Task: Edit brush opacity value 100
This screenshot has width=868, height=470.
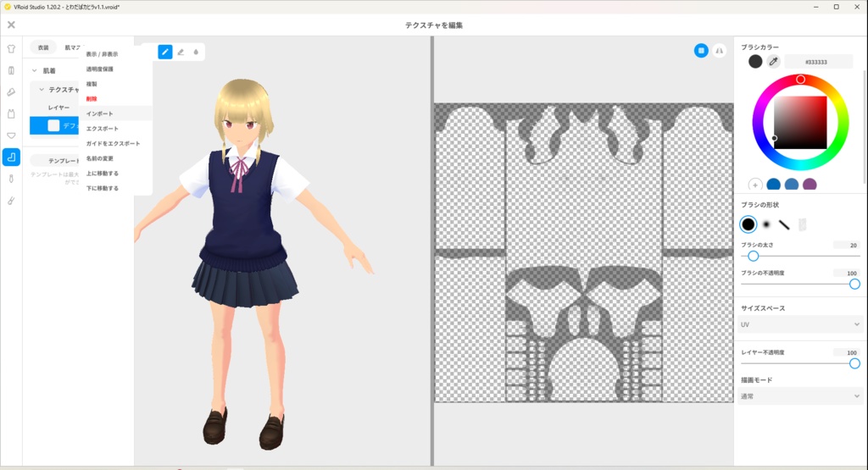Action: [x=847, y=274]
